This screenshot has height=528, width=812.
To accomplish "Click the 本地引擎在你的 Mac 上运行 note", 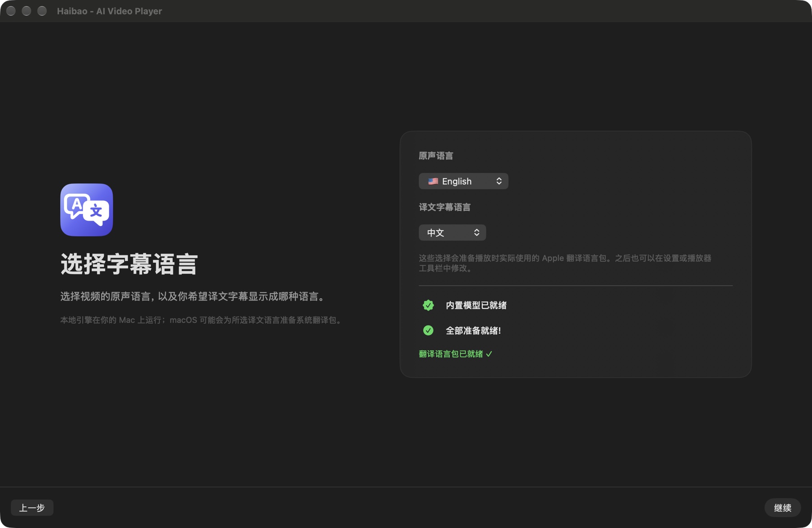I will [x=202, y=320].
